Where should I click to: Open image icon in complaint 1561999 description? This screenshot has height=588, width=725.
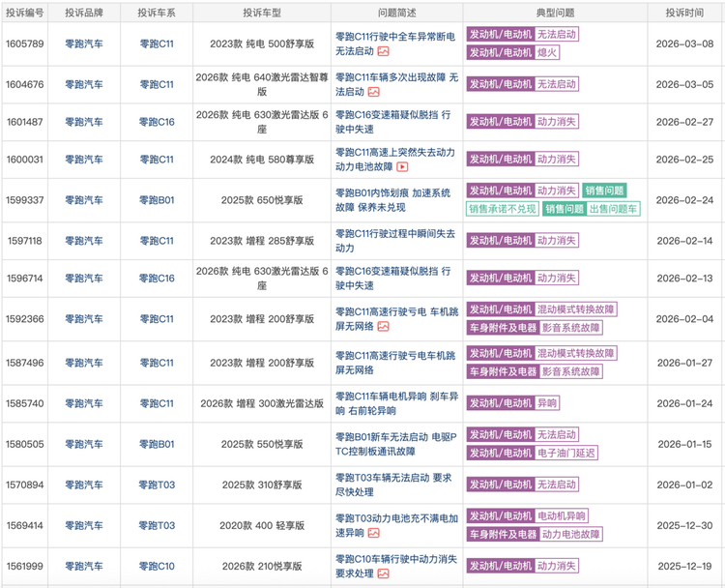click(x=384, y=573)
